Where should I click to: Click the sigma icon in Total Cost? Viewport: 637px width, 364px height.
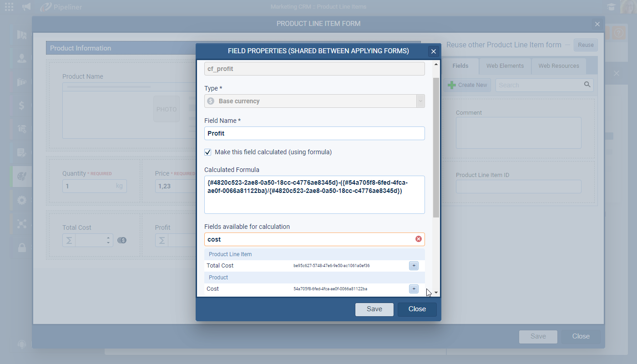tap(69, 240)
